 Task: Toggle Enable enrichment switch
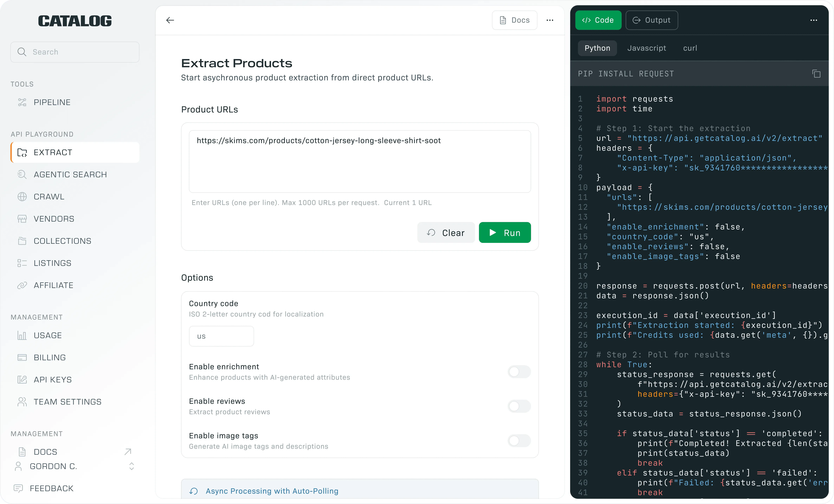pyautogui.click(x=519, y=372)
